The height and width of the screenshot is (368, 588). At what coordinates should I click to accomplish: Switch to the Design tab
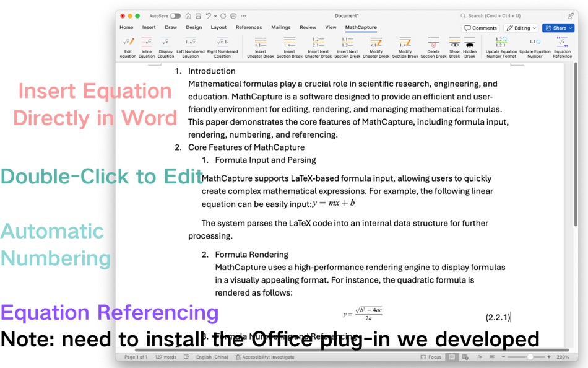[x=194, y=27]
